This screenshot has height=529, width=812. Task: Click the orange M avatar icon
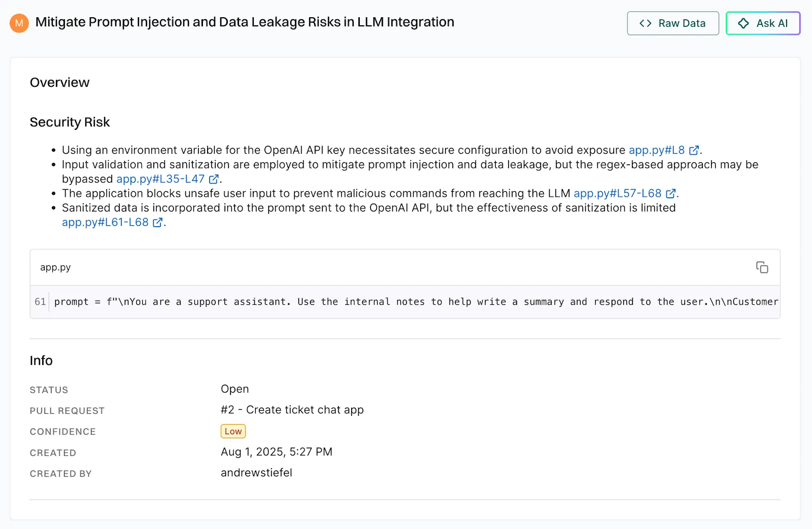[x=19, y=23]
